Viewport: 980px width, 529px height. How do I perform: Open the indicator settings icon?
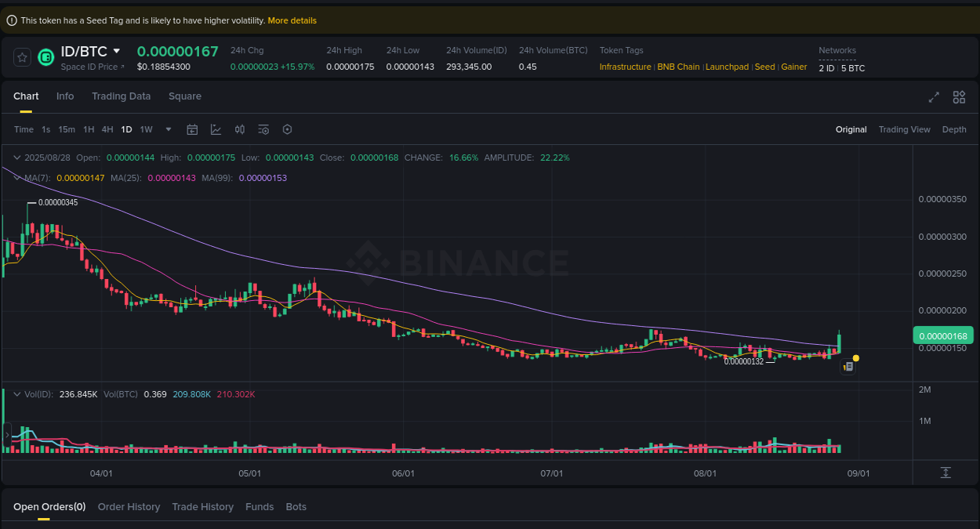coord(263,129)
